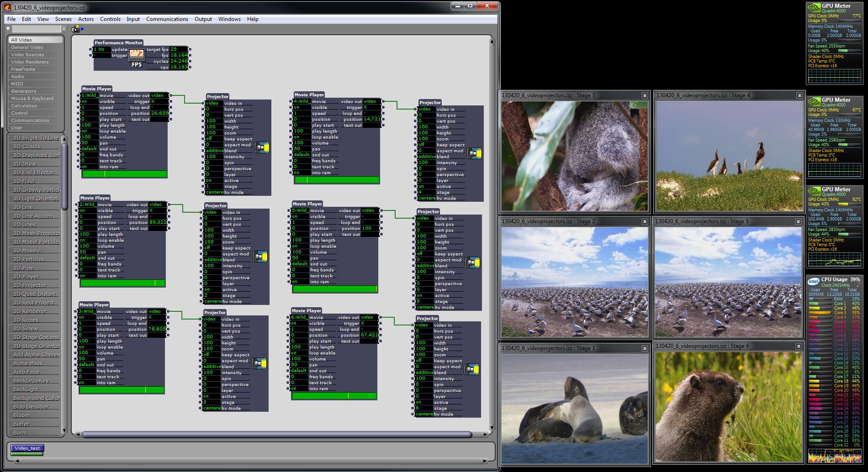Select the Mouse & Keyboard actor category

point(35,98)
